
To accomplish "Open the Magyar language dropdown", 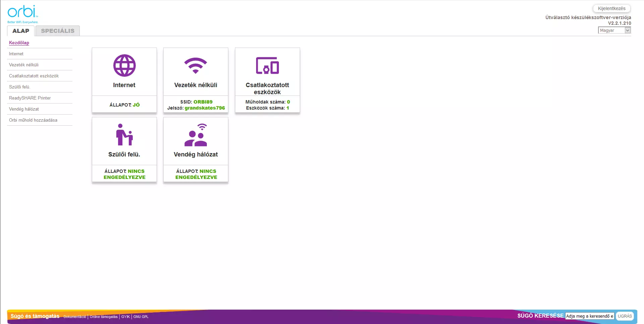I will 614,30.
